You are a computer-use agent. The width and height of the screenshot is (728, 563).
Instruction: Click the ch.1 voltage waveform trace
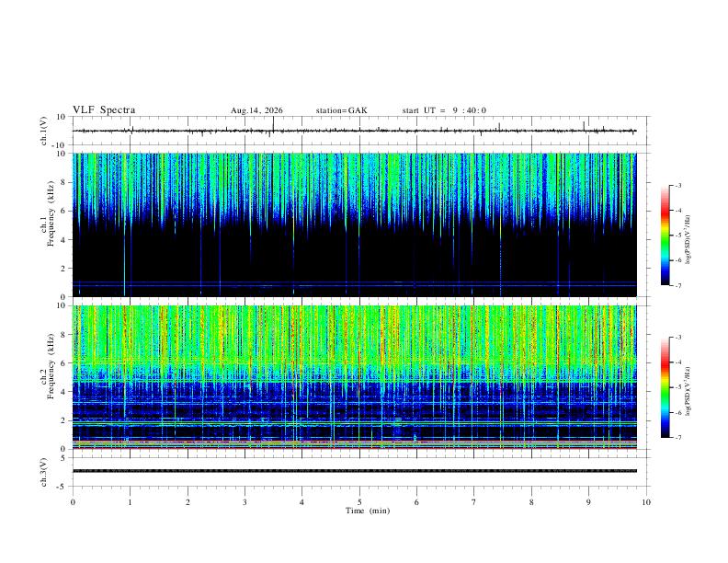[354, 131]
